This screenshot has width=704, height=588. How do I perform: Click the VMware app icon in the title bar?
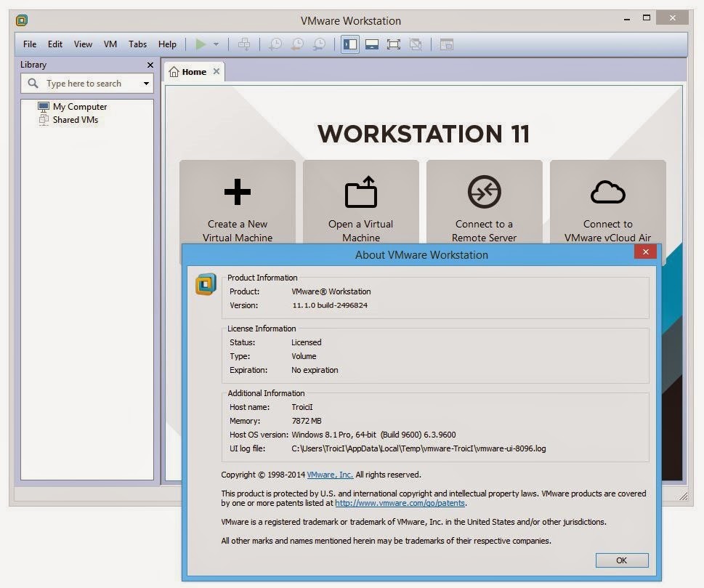(22, 20)
